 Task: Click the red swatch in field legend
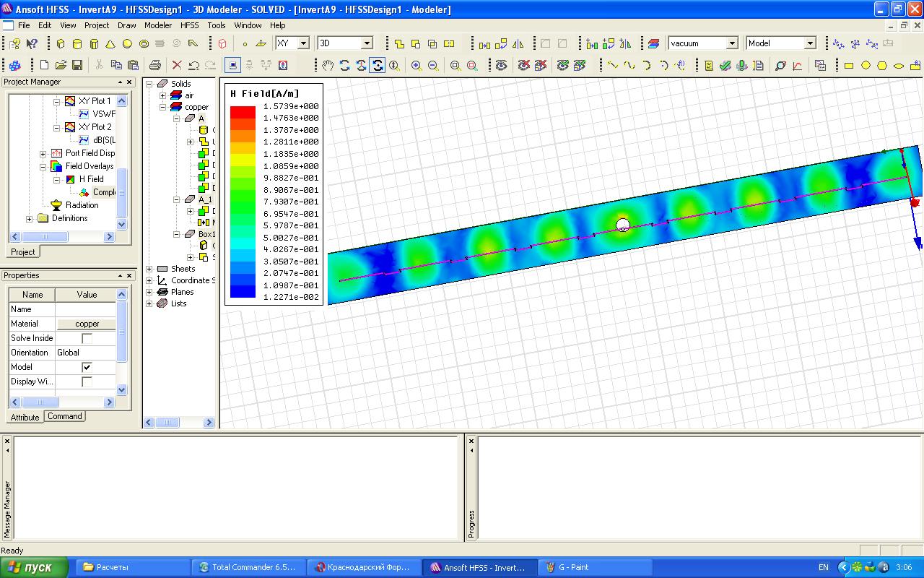(243, 112)
